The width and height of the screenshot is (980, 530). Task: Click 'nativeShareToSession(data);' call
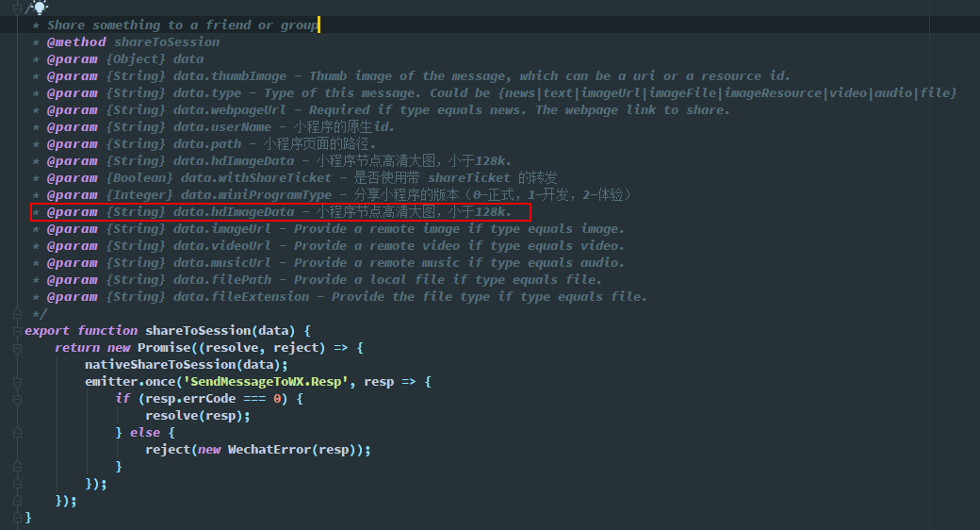click(x=187, y=364)
